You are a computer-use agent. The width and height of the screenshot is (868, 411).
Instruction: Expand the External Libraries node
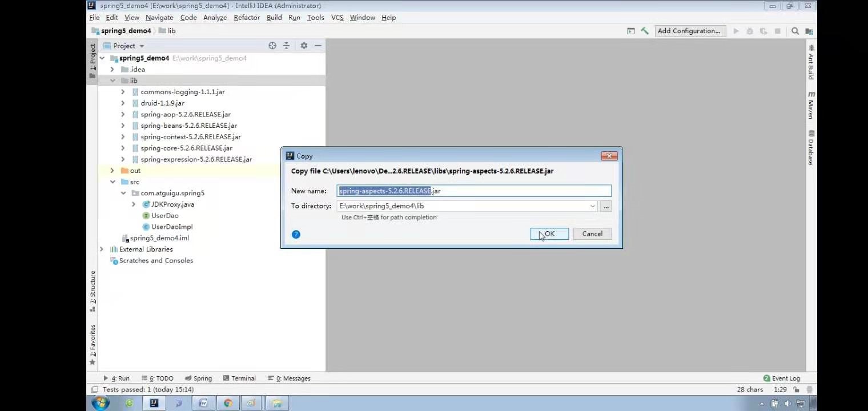tap(102, 249)
